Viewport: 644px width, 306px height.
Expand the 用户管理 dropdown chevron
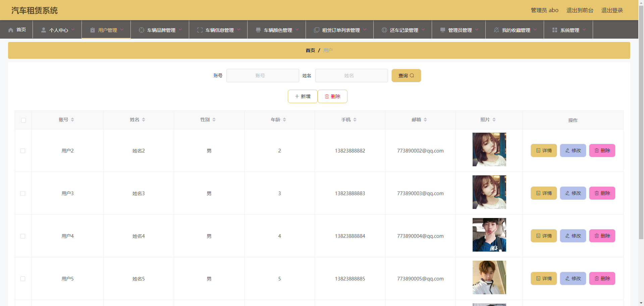122,30
